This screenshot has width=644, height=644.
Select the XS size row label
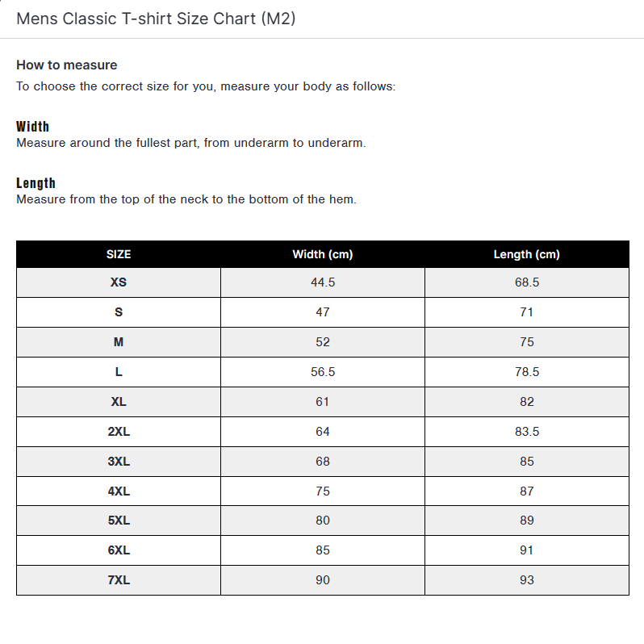[x=119, y=282]
